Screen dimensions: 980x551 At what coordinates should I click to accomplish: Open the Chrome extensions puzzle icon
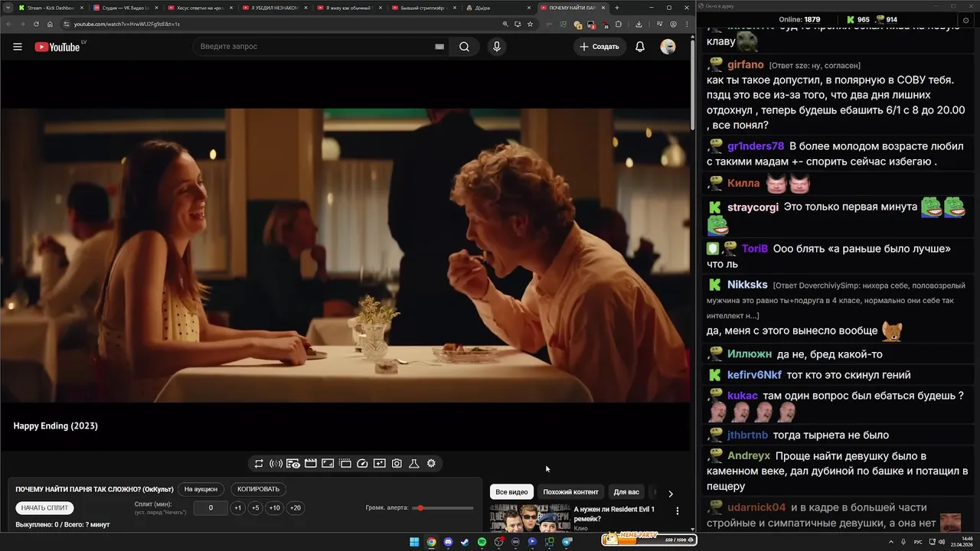[x=618, y=24]
